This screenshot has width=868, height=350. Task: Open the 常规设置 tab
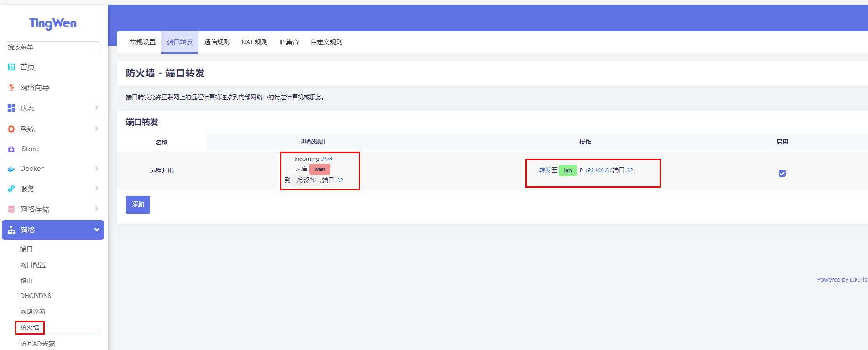(x=143, y=42)
